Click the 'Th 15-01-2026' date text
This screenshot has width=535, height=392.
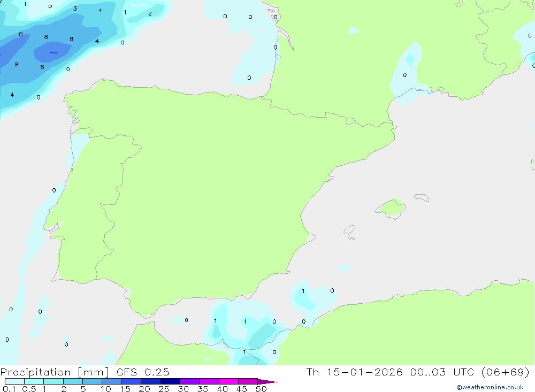pyautogui.click(x=354, y=372)
